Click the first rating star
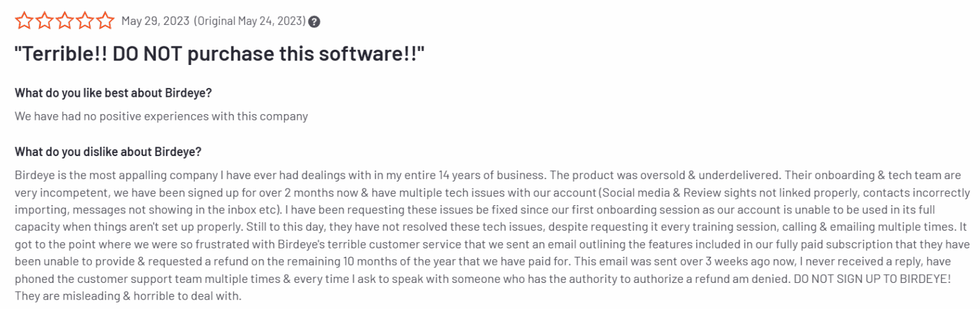The width and height of the screenshot is (980, 309). tap(24, 21)
